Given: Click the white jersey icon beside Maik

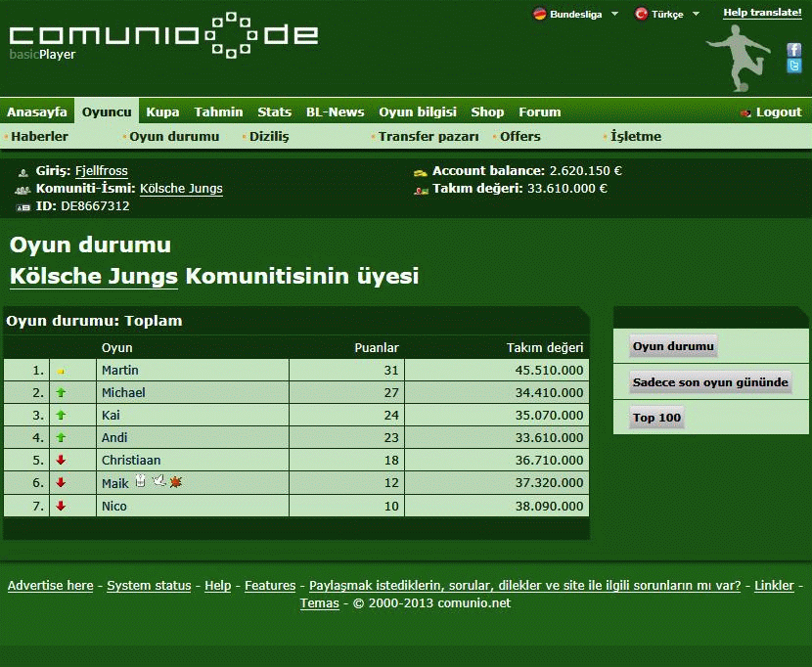Looking at the screenshot, I should [140, 481].
